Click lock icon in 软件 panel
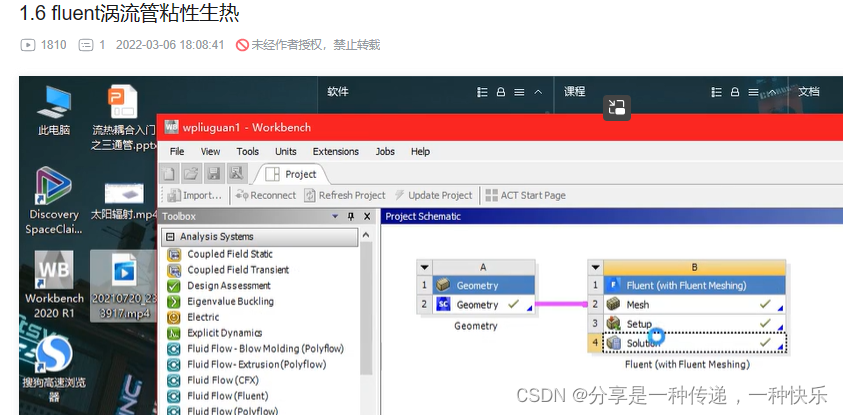 point(501,92)
